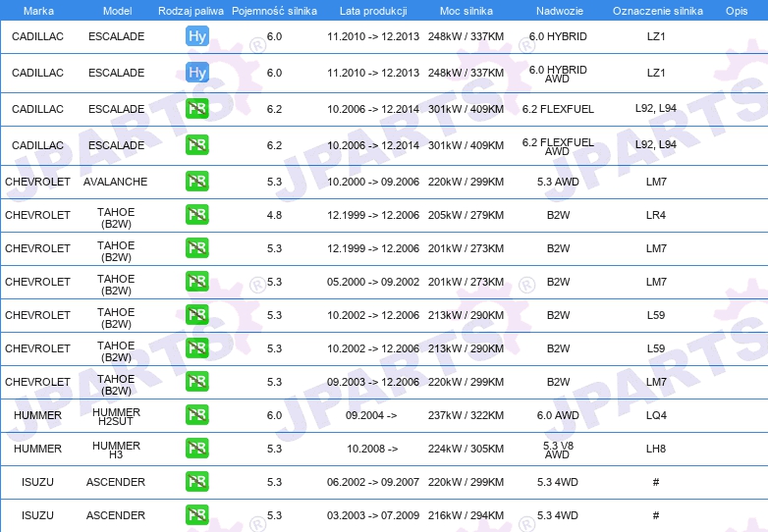Select the AVALANCHE model cell
Viewport: 768px width, 532px height.
tap(115, 182)
